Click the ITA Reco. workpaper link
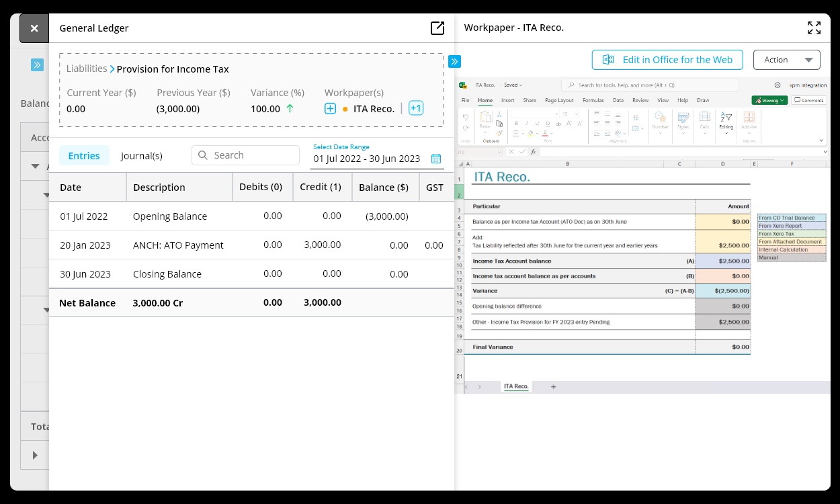 [374, 109]
